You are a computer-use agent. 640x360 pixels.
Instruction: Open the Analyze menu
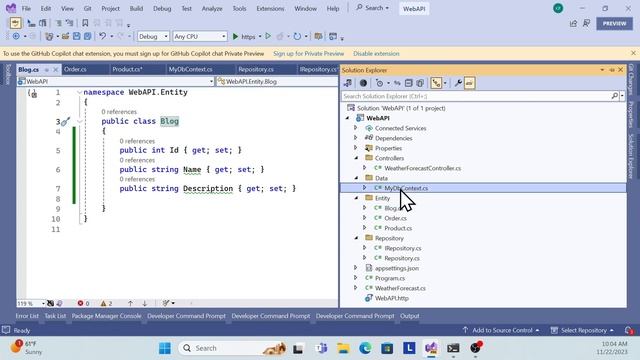(212, 8)
